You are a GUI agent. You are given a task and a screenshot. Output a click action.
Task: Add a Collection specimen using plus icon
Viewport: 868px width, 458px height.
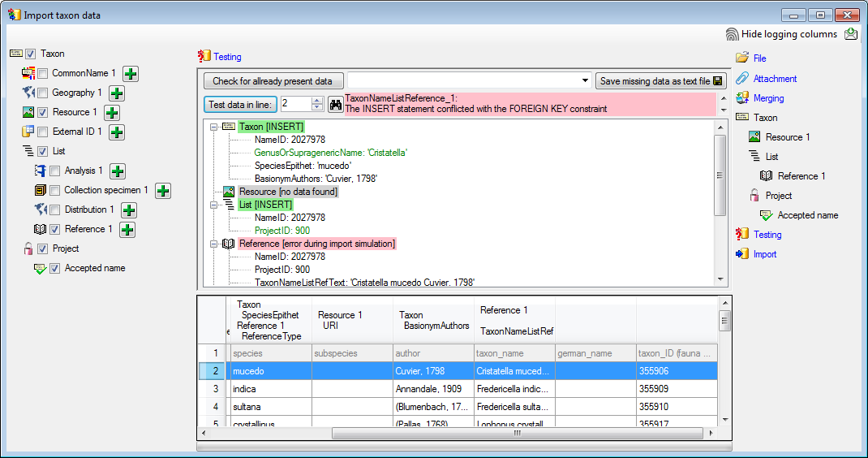(x=163, y=191)
